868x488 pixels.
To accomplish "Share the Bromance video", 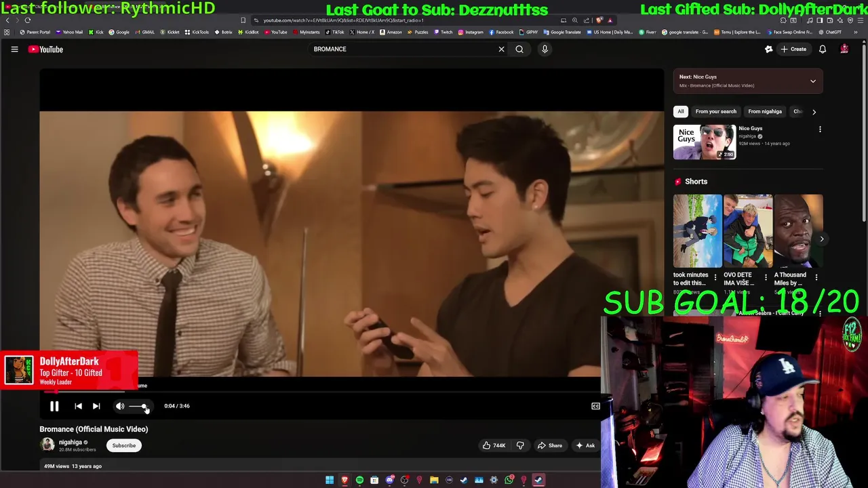I will (549, 445).
